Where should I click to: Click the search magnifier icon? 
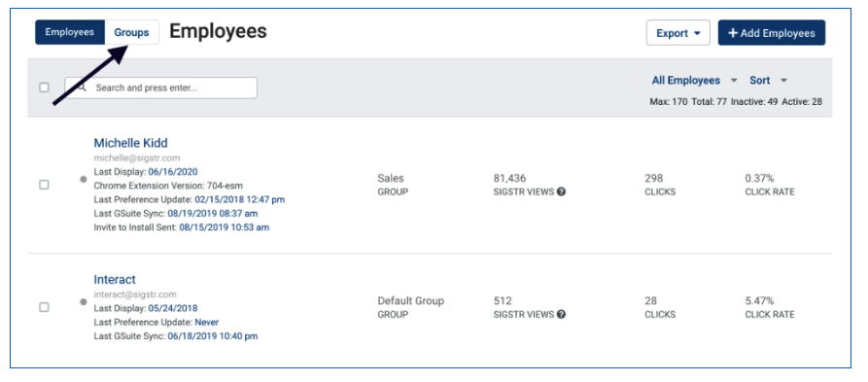point(82,87)
